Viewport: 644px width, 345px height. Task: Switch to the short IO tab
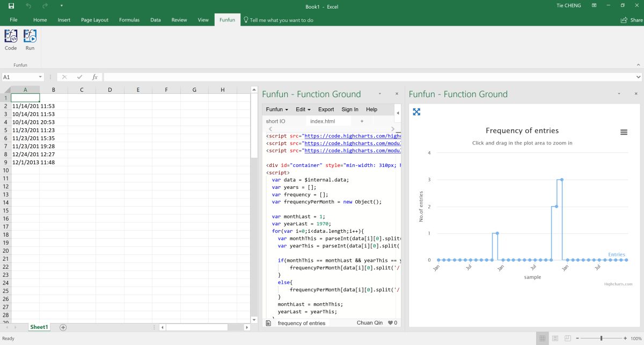(276, 121)
